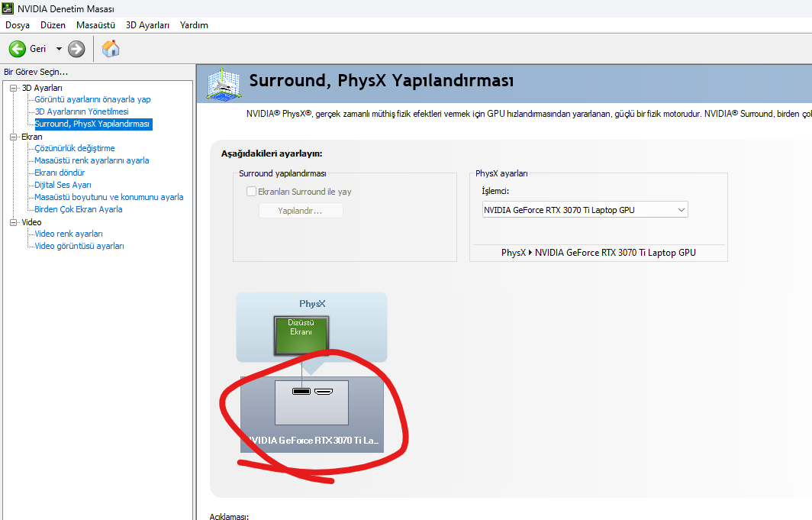Screen dimensions: 812x520
Task: Open the Dosya menu
Action: [18, 25]
